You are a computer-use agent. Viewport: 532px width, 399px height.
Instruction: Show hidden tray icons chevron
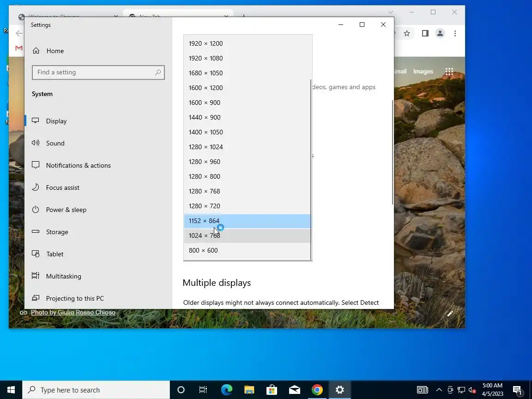(x=439, y=390)
